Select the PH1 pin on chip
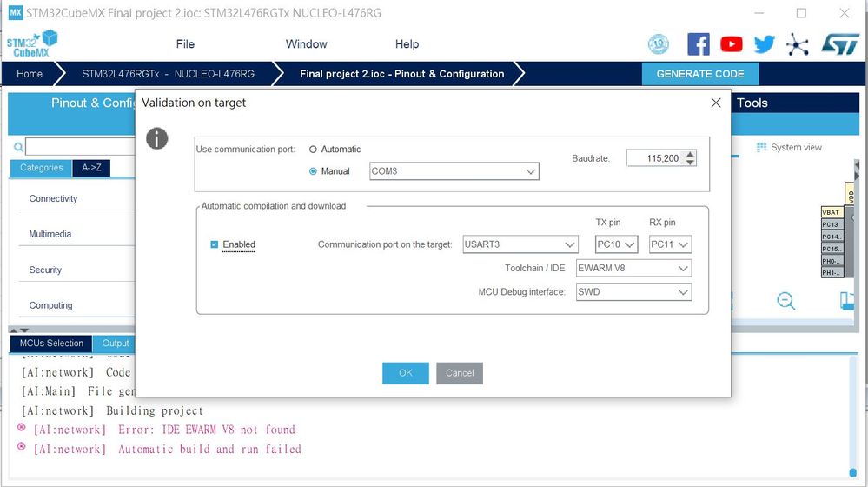This screenshot has height=487, width=868. tap(832, 272)
